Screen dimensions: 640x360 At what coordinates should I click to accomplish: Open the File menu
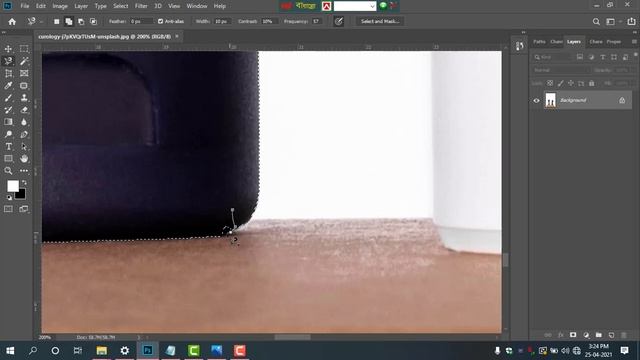coord(25,6)
